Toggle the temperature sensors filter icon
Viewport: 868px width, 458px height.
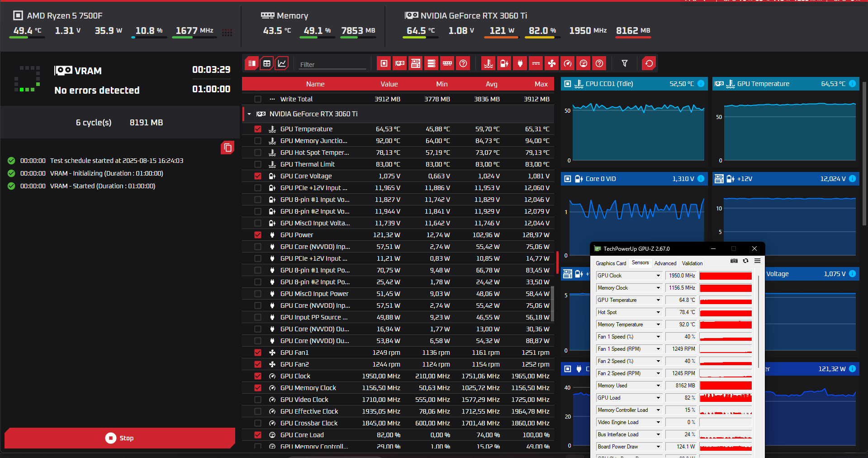pyautogui.click(x=488, y=63)
